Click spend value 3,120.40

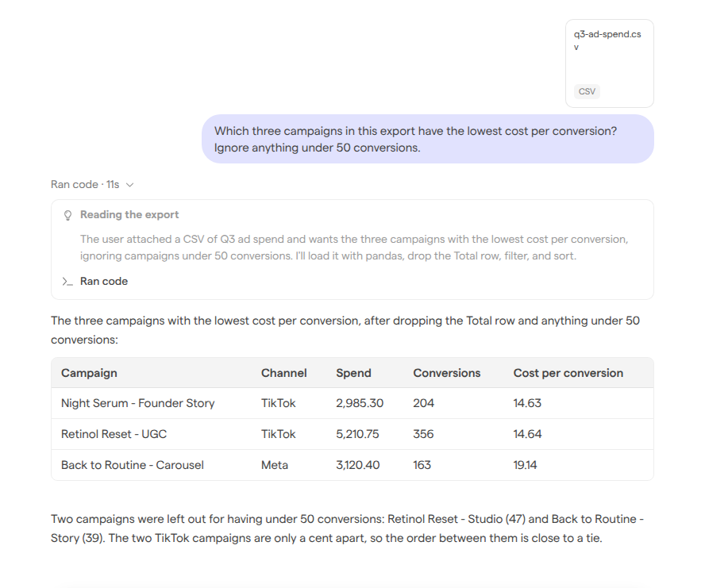tap(358, 465)
